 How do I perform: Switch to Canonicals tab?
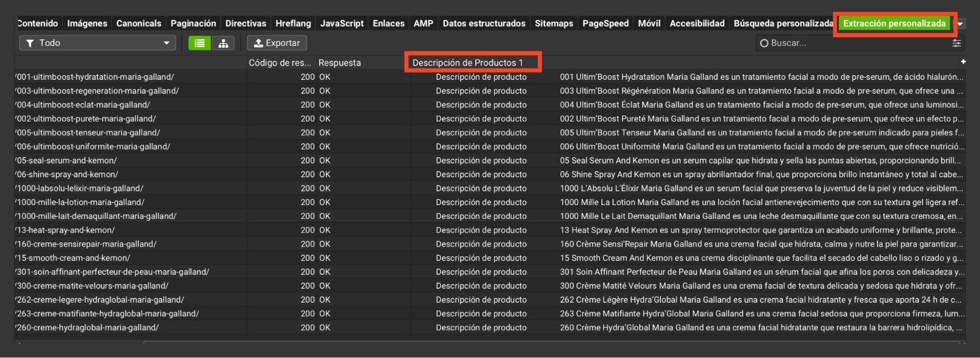139,23
